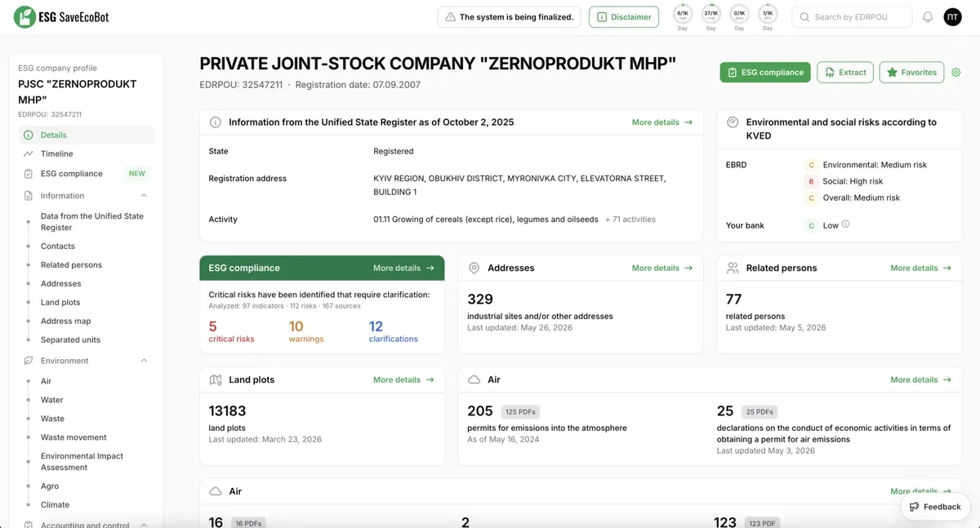This screenshot has height=528, width=980.
Task: Click the 37/1K daily usage gauge
Action: coord(711,15)
